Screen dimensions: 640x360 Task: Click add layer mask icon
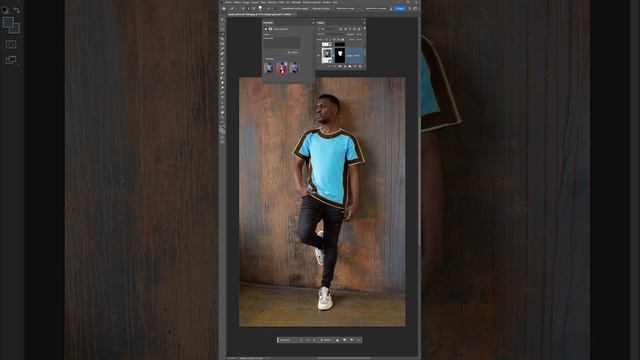pyautogui.click(x=340, y=66)
